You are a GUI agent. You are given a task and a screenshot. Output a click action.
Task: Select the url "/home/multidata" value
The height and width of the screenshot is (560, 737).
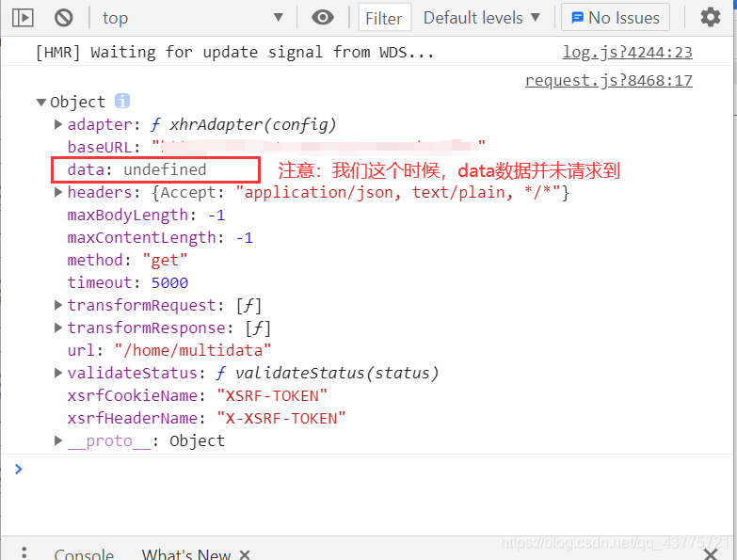[193, 350]
